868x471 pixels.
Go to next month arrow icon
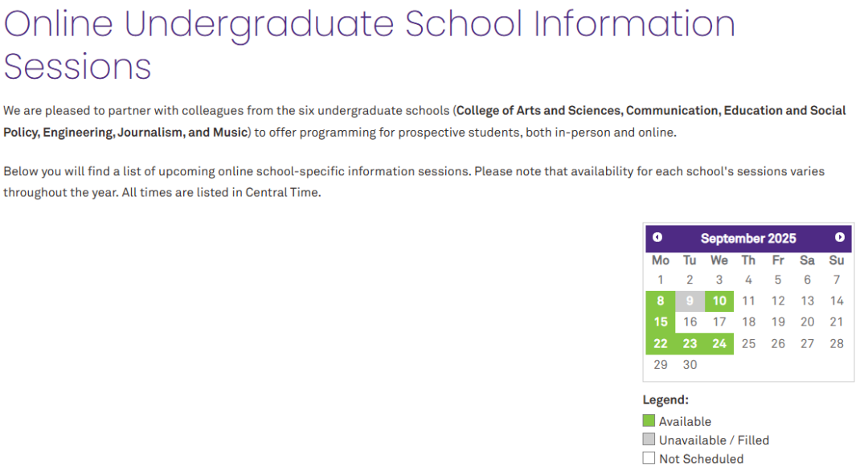point(840,237)
